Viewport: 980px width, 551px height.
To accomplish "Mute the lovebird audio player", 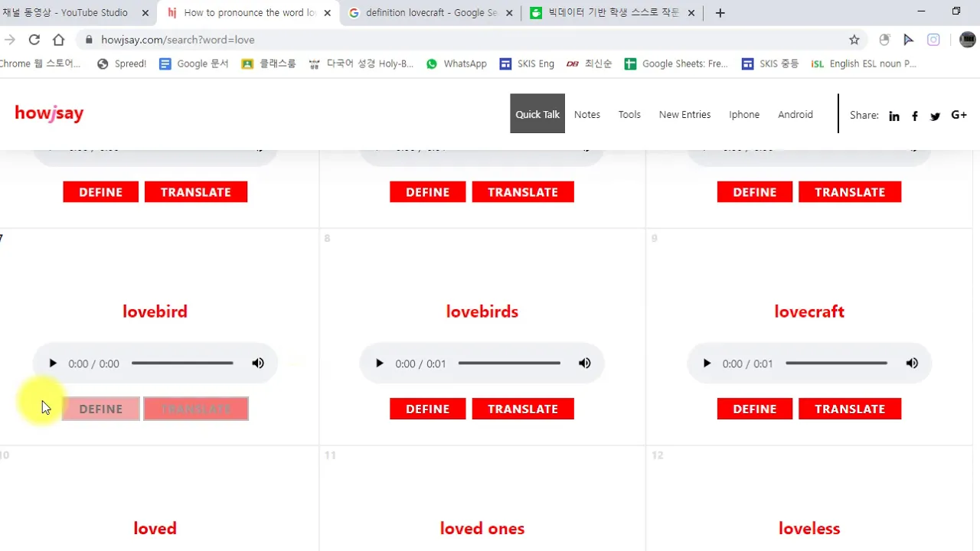I will point(258,364).
